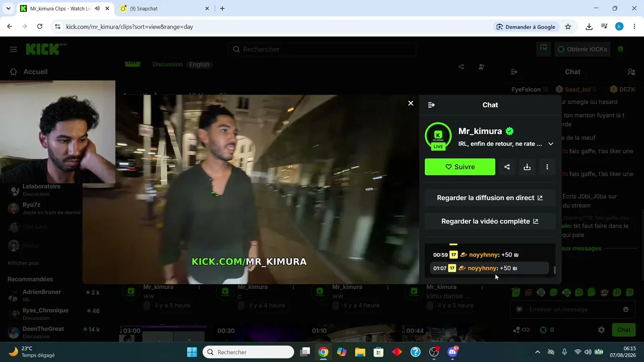
Task: Click Regarder la diffusion en direct
Action: [490, 198]
